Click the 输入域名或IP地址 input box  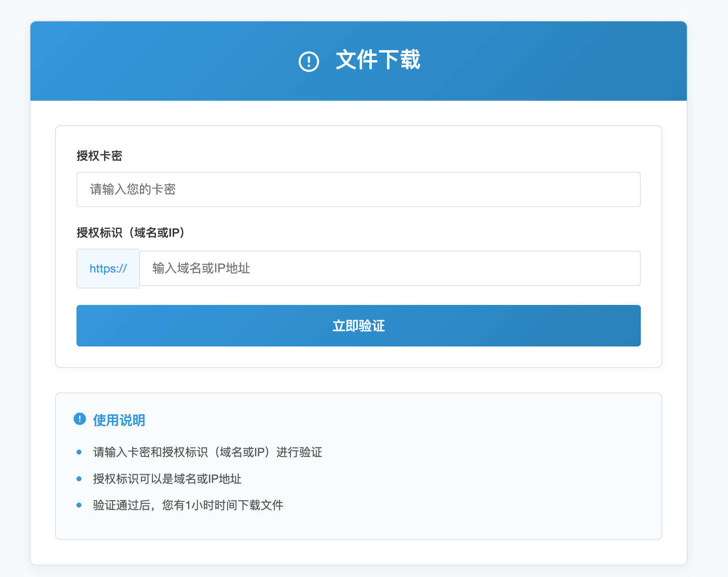[x=390, y=268]
